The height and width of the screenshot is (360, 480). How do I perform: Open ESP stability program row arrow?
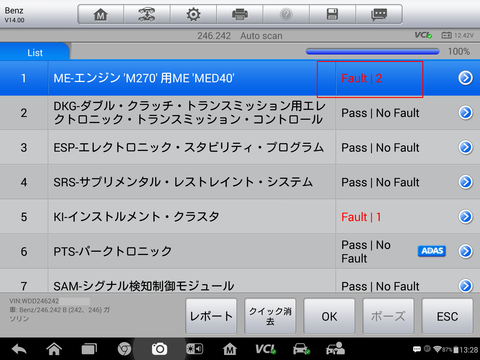point(465,147)
